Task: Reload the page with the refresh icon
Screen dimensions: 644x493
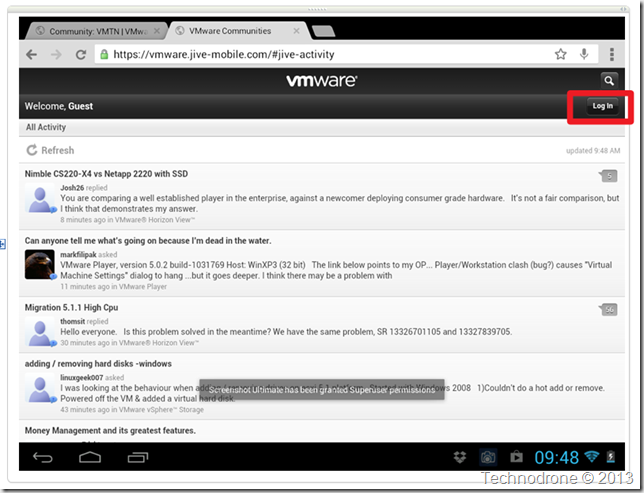Action: coord(81,55)
